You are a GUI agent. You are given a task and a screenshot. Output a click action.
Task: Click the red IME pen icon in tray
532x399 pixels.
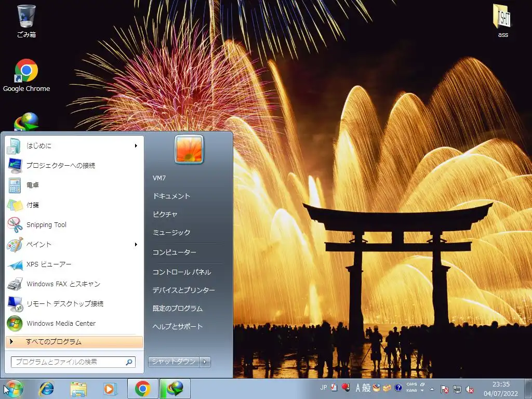coord(345,388)
